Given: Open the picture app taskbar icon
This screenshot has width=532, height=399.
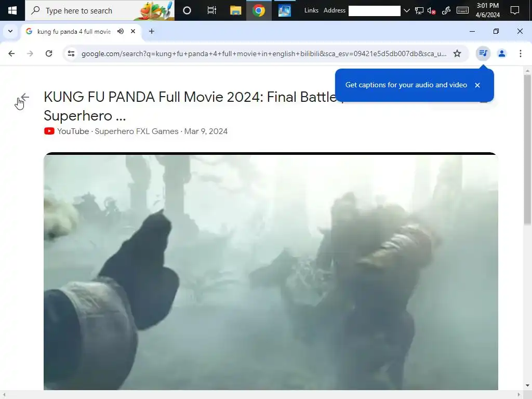Looking at the screenshot, I should (x=284, y=10).
